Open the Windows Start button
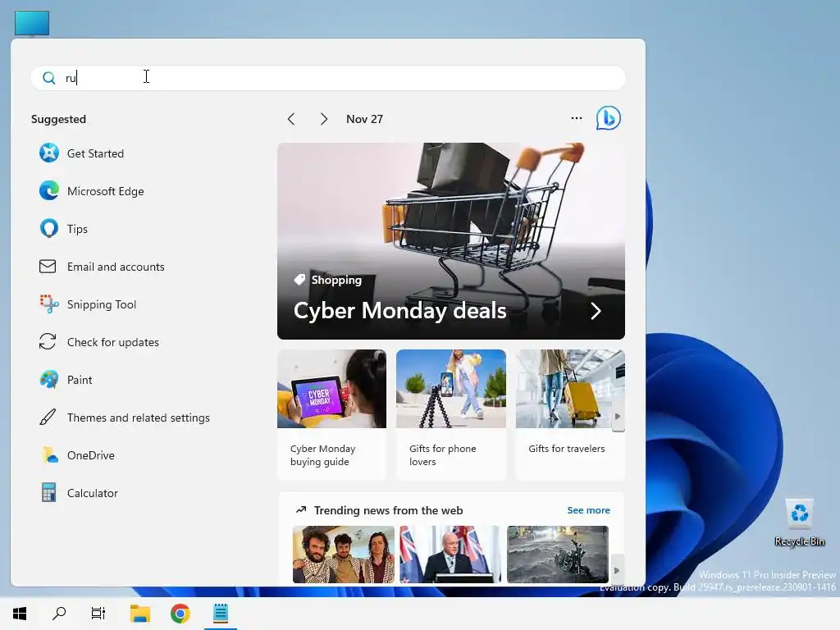 (20, 614)
